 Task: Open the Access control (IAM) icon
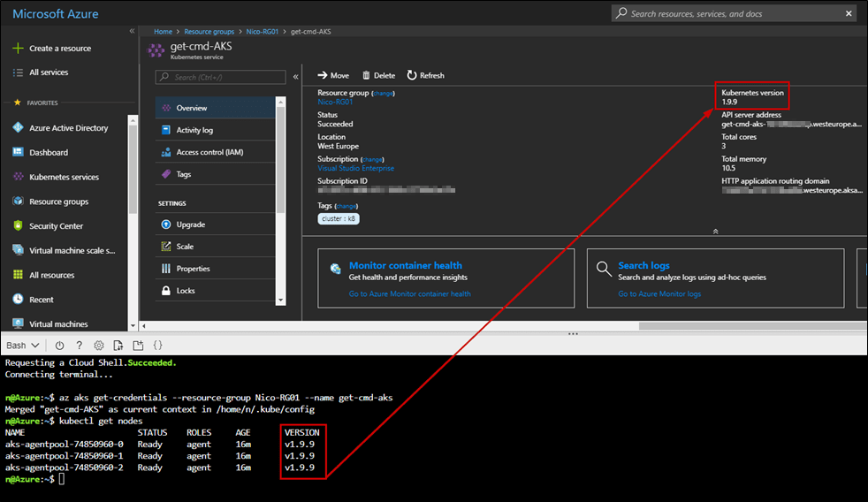point(165,152)
